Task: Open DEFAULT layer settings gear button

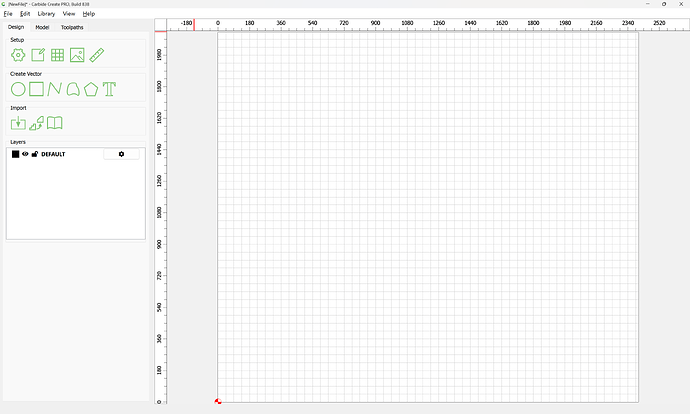Action: pyautogui.click(x=121, y=154)
